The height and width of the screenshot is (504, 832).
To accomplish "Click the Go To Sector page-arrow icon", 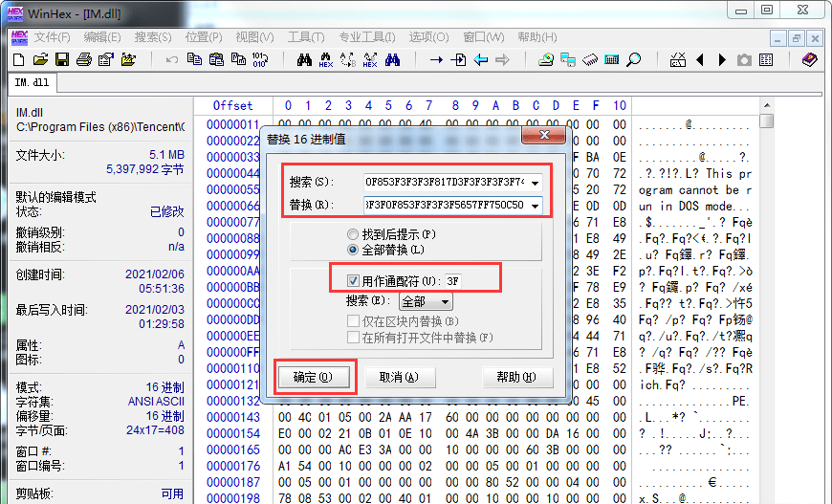I will [458, 59].
